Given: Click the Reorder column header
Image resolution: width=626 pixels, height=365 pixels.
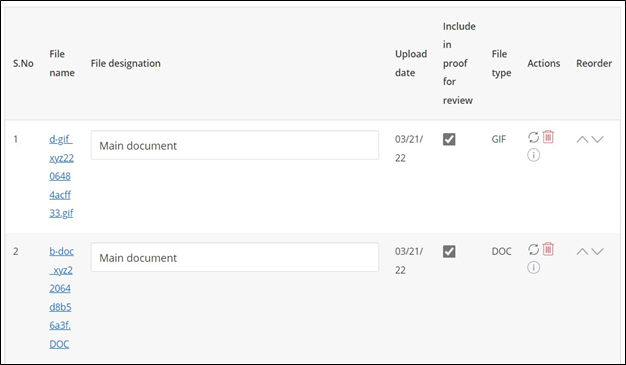Looking at the screenshot, I should tap(594, 63).
